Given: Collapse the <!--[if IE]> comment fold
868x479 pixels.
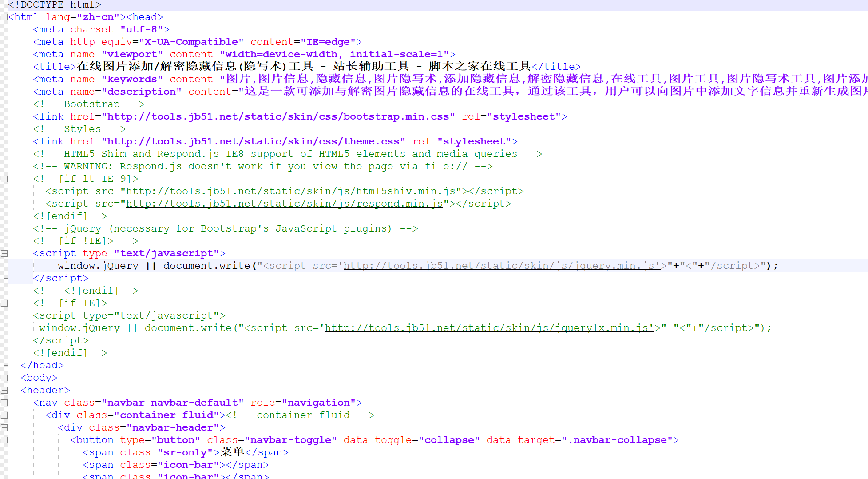Looking at the screenshot, I should point(4,303).
